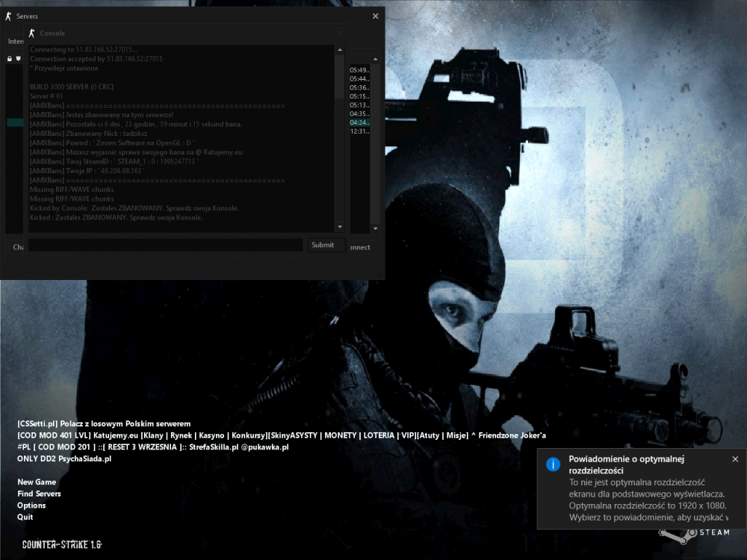747x560 pixels.
Task: Open the Powiadomienie o optymalnej rozdzielczości notification
Action: click(641, 488)
